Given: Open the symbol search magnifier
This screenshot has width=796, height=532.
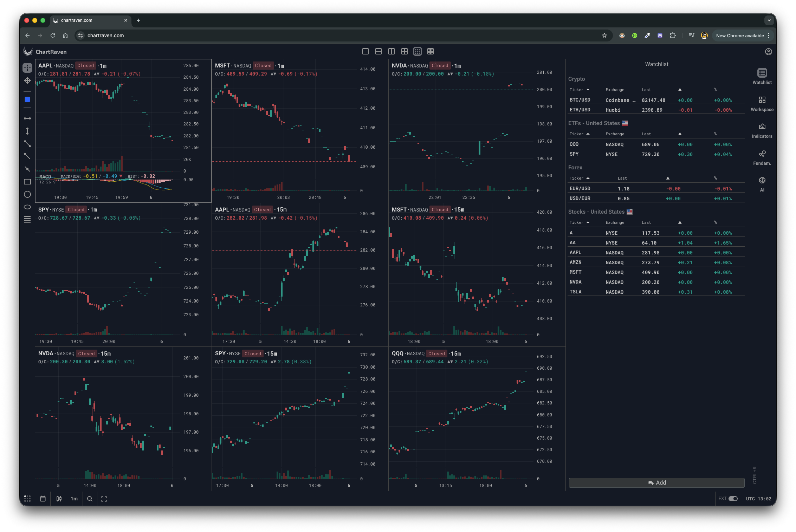Looking at the screenshot, I should pos(90,499).
